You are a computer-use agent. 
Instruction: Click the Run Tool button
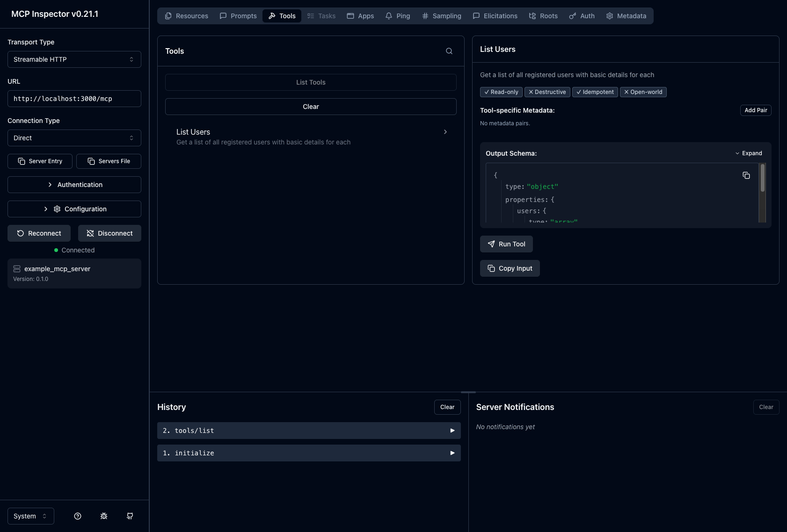pos(506,244)
